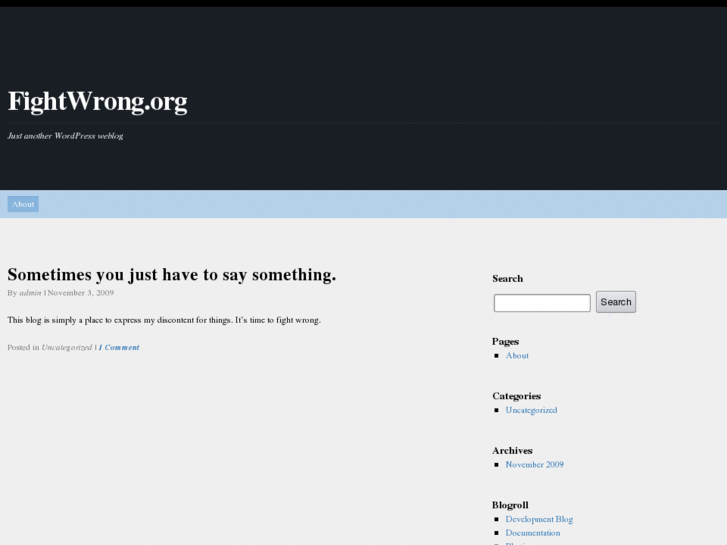Screen dimensions: 727x545
Task: Click the Archives heading
Action: click(512, 451)
